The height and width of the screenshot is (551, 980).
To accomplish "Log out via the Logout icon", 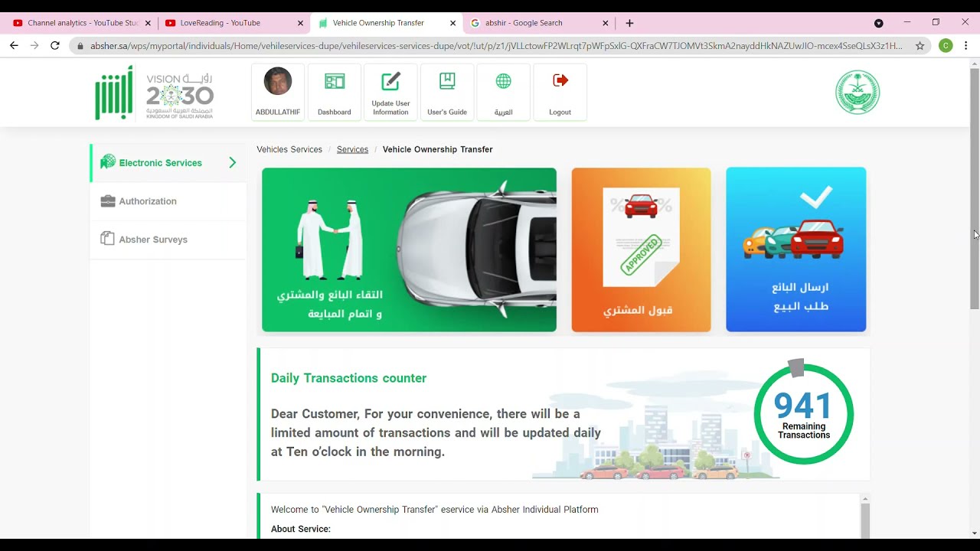I will [x=560, y=93].
